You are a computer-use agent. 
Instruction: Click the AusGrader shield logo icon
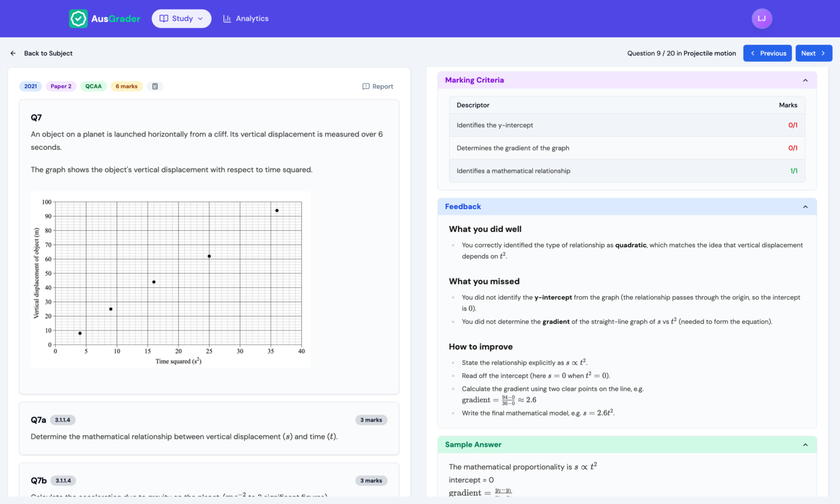tap(79, 19)
